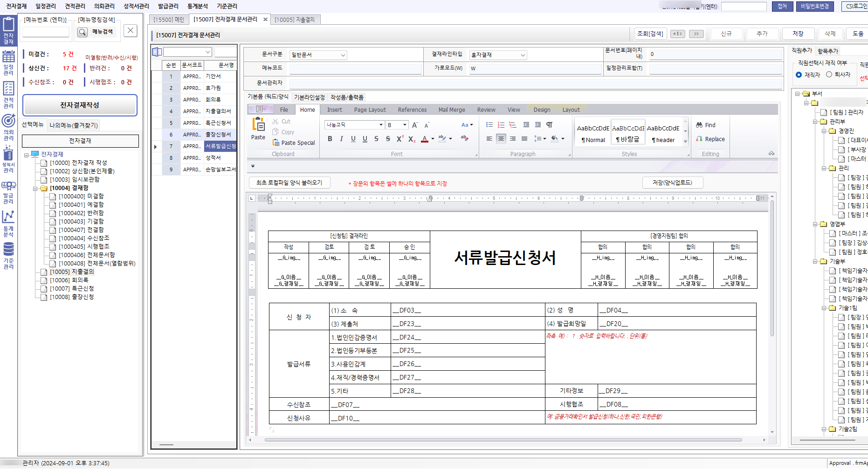Open the Insert ribbon tab
The image size is (868, 469).
(x=334, y=110)
